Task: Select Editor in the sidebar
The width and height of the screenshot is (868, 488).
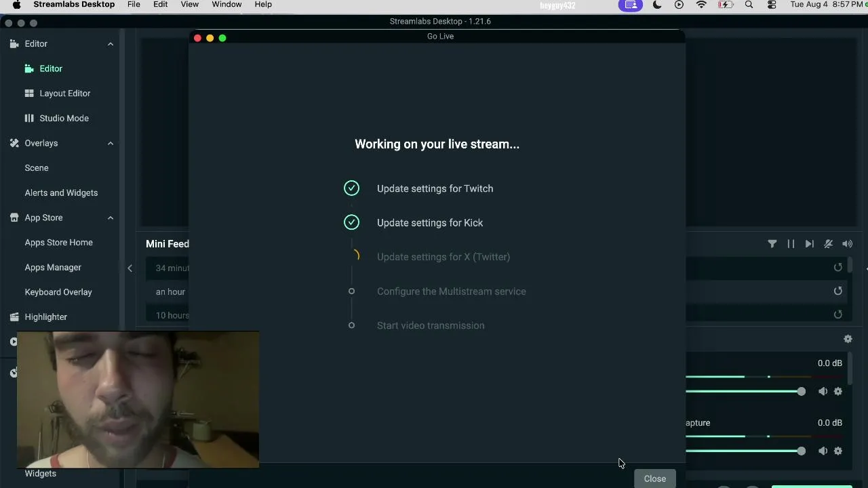Action: [x=51, y=68]
